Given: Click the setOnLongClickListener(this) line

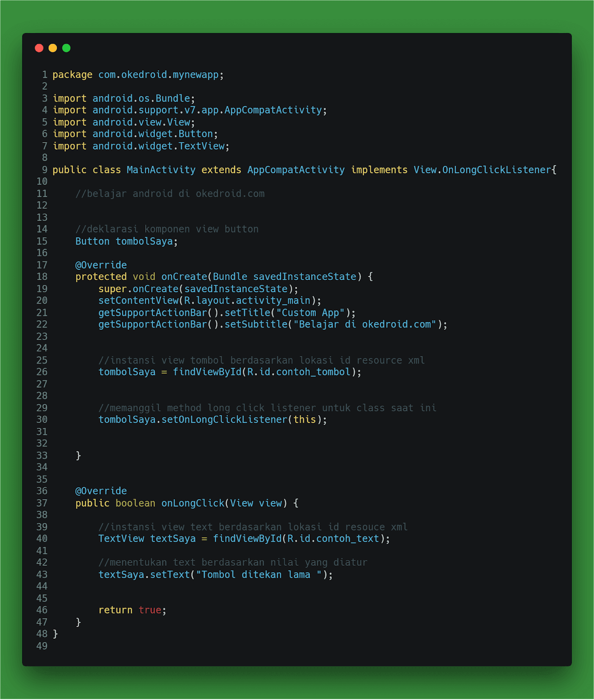Looking at the screenshot, I should (213, 420).
